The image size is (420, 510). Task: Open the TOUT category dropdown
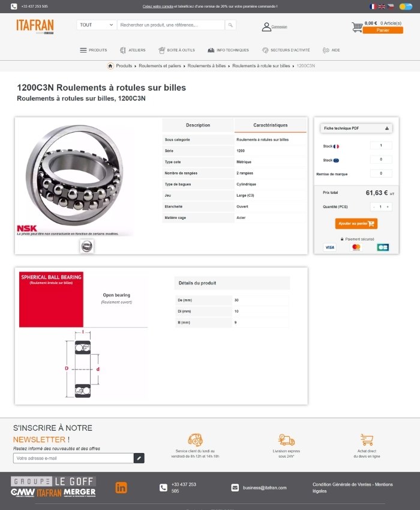pyautogui.click(x=96, y=25)
